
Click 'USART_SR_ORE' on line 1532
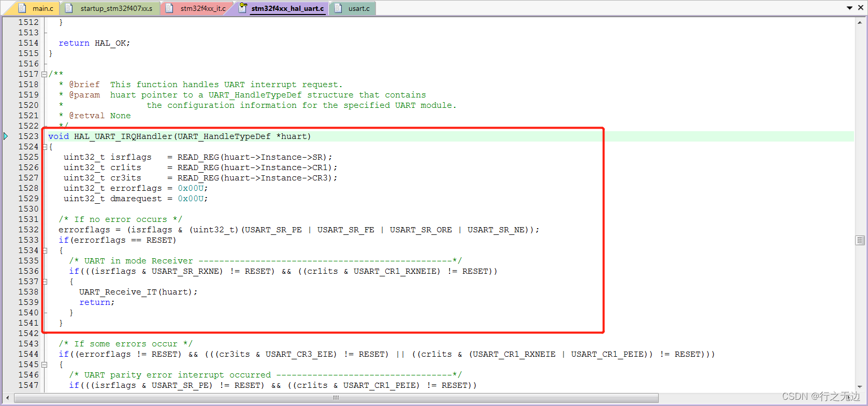coord(421,230)
